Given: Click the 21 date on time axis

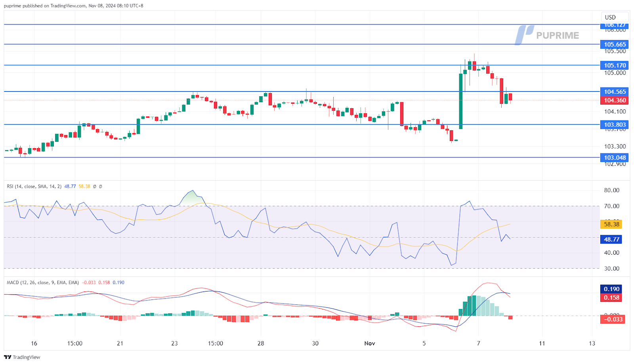Looking at the screenshot, I should coord(120,343).
